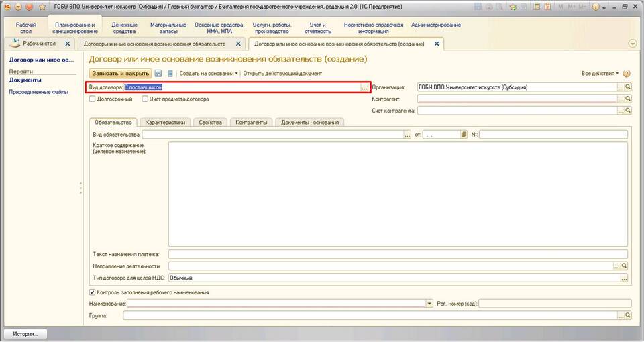Open the 1C main menu logo button
Viewport: 644px width, 342px height.
point(8,7)
